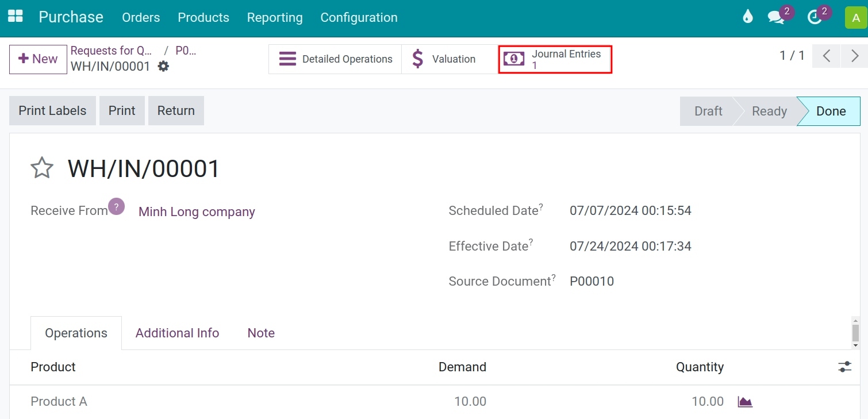Open Requests for Q... breadcrumb link
The width and height of the screenshot is (868, 419).
coord(112,51)
